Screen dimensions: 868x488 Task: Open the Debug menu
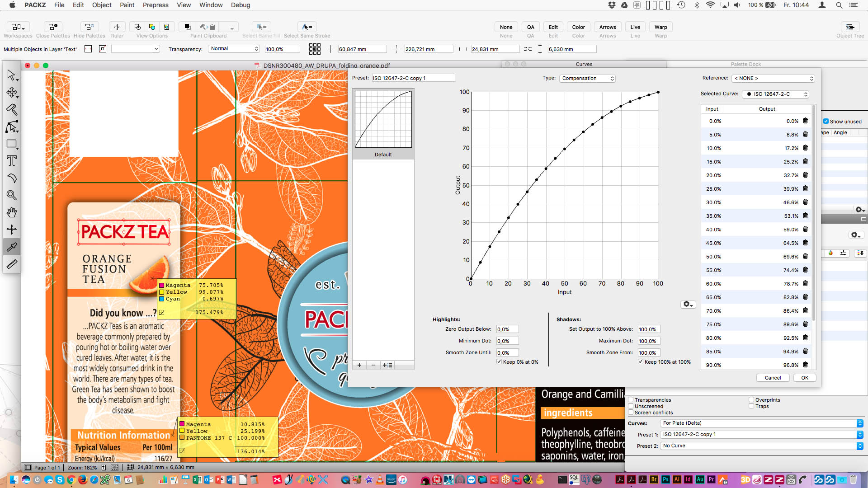(241, 5)
